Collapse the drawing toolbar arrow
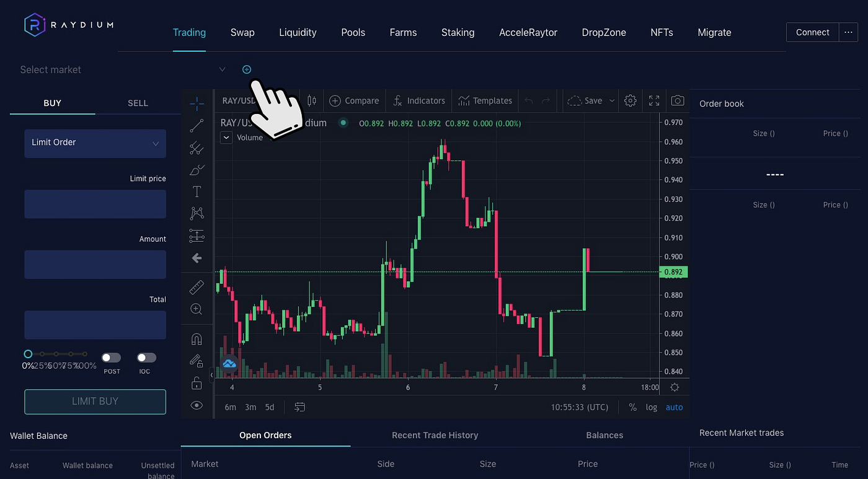Screen dimensions: 868x479 (x=211, y=375)
